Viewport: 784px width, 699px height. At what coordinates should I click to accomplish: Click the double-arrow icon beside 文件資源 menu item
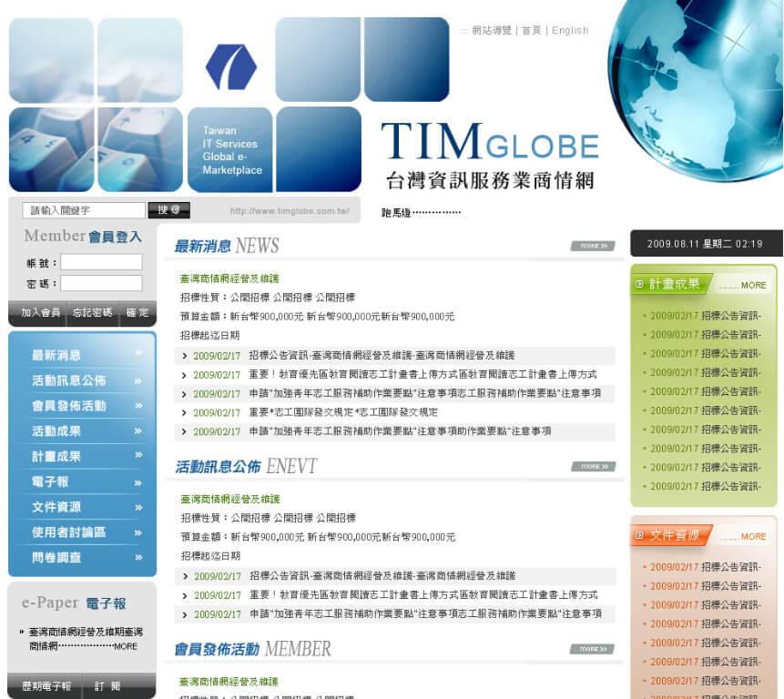pos(138,508)
